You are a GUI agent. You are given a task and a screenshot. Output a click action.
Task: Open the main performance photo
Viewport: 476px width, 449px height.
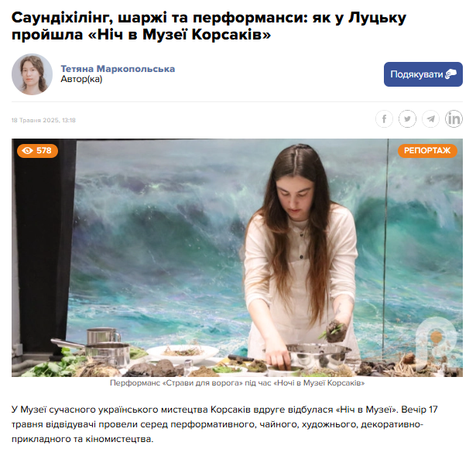237,258
